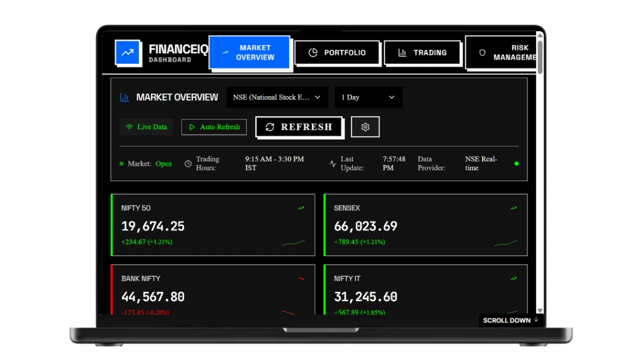Open the 1 Day timeframe dropdown
Screen dimensions: 642x364
tap(368, 97)
